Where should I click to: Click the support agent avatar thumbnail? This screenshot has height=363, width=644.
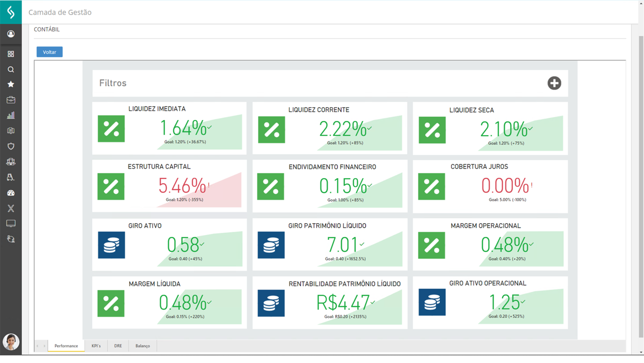point(11,342)
